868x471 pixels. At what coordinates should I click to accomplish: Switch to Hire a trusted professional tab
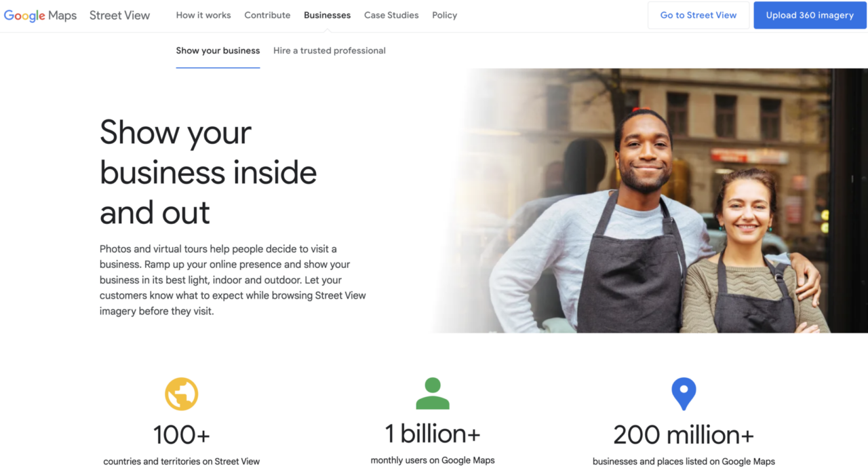click(x=330, y=51)
